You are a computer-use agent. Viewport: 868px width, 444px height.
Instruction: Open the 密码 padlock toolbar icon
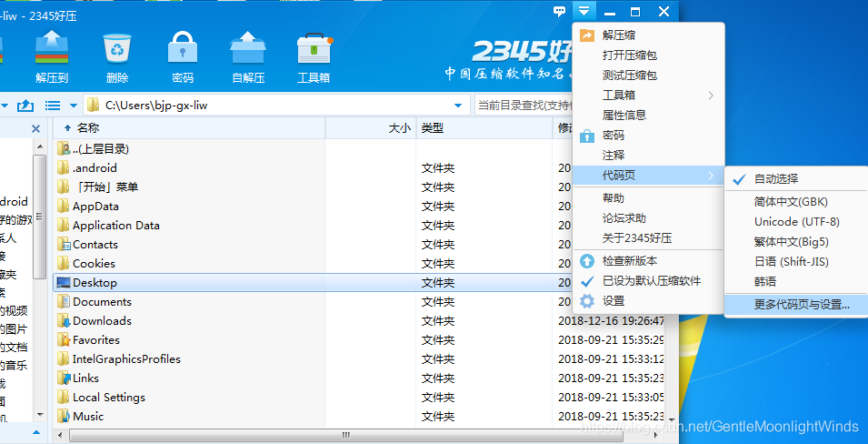click(x=183, y=56)
